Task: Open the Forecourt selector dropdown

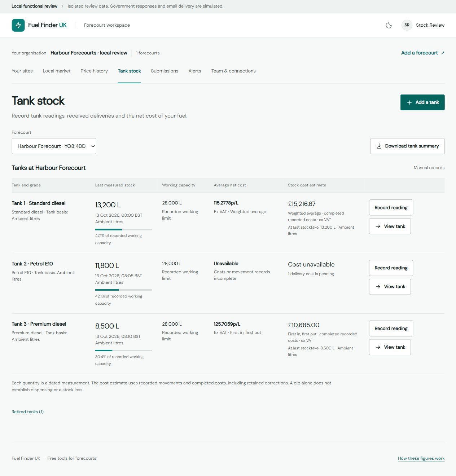Action: pos(54,146)
